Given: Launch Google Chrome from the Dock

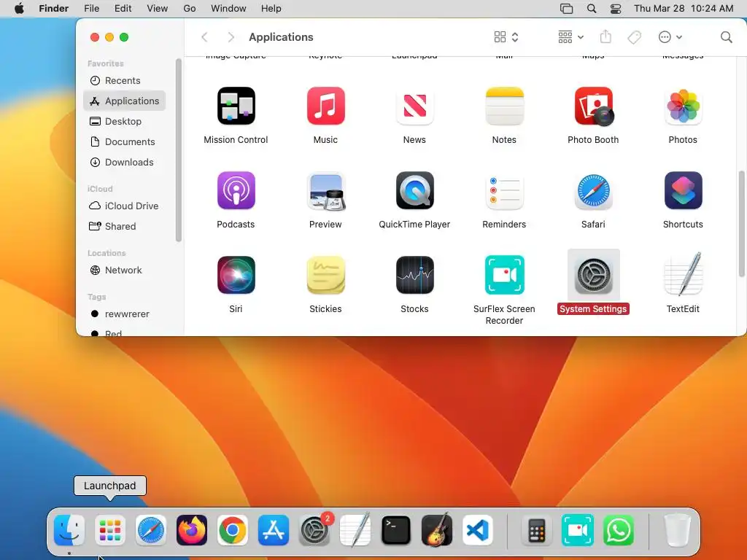Looking at the screenshot, I should pos(233,530).
